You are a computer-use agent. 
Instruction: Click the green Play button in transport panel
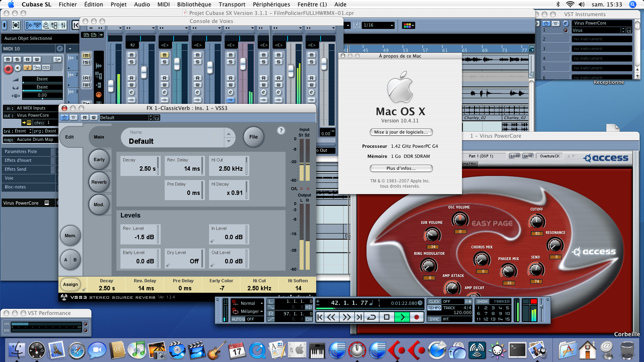402,317
